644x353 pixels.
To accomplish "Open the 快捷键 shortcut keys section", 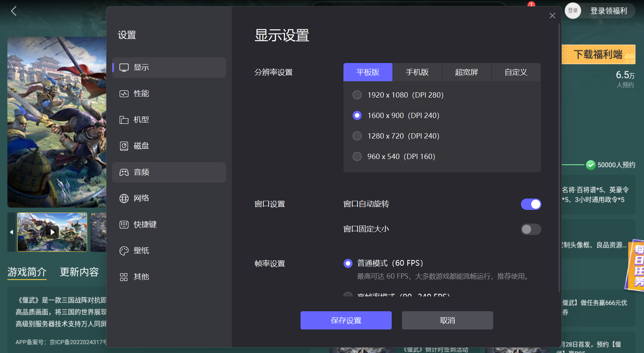I will pos(169,225).
